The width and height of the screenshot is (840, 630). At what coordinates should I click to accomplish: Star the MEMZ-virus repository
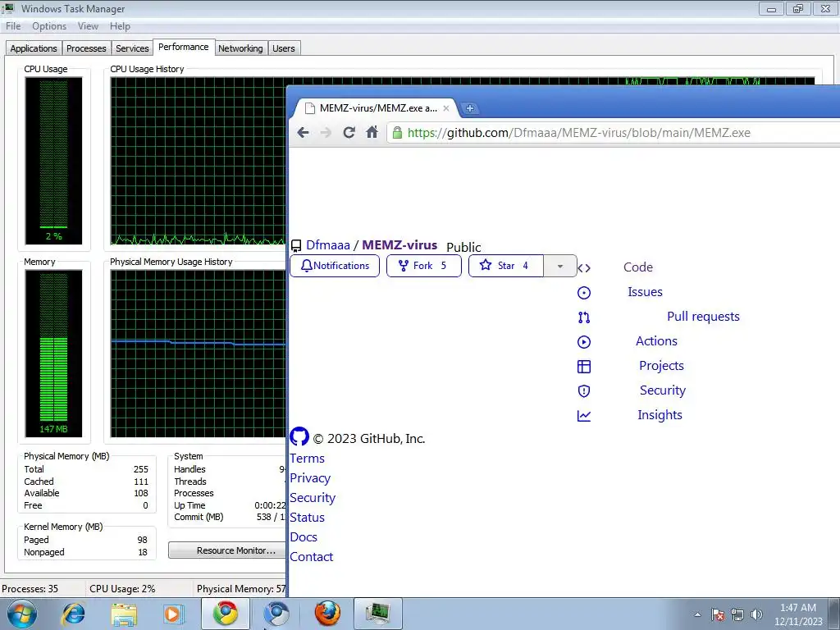[x=506, y=266]
